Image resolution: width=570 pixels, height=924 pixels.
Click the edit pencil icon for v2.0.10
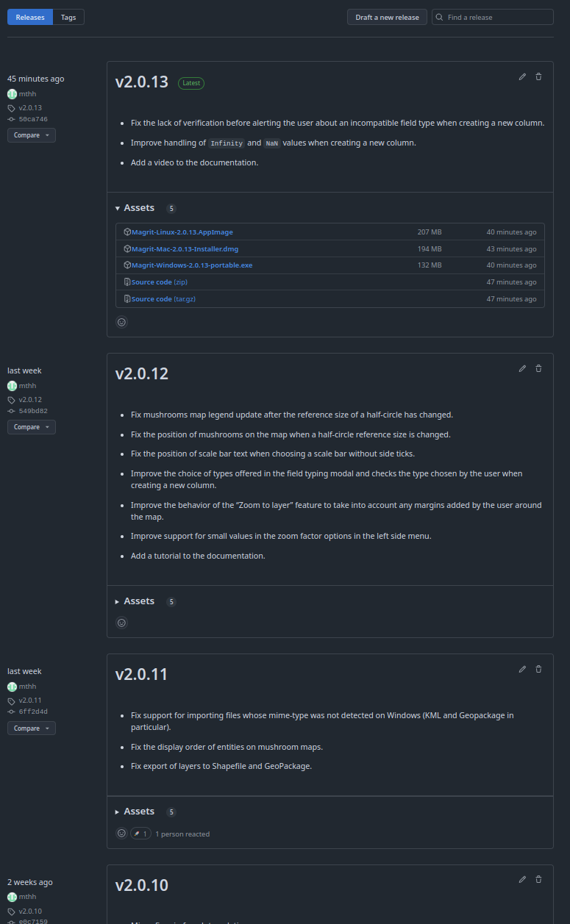pos(522,879)
